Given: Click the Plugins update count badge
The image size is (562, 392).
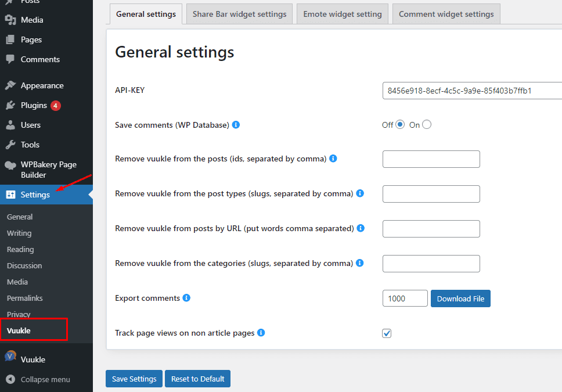Looking at the screenshot, I should point(55,106).
